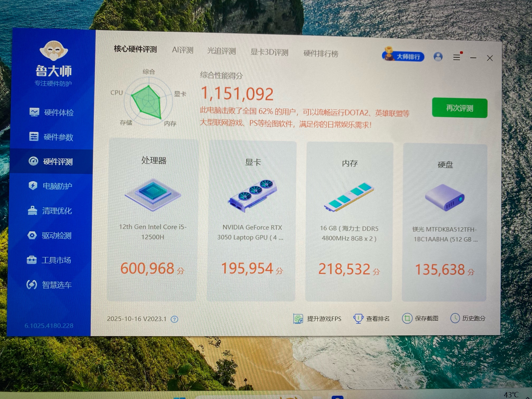Open the 硬件排行榜 ranking tab
532x399 pixels.
(321, 54)
